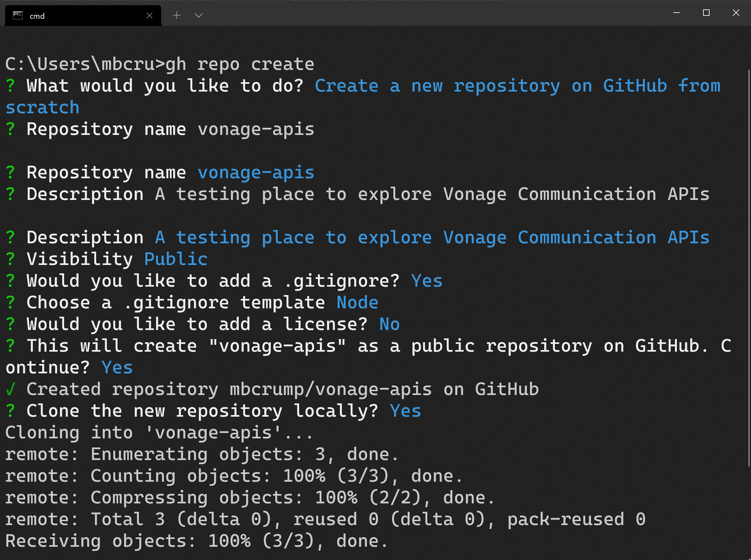
Task: Minimize the terminal window
Action: pos(676,13)
